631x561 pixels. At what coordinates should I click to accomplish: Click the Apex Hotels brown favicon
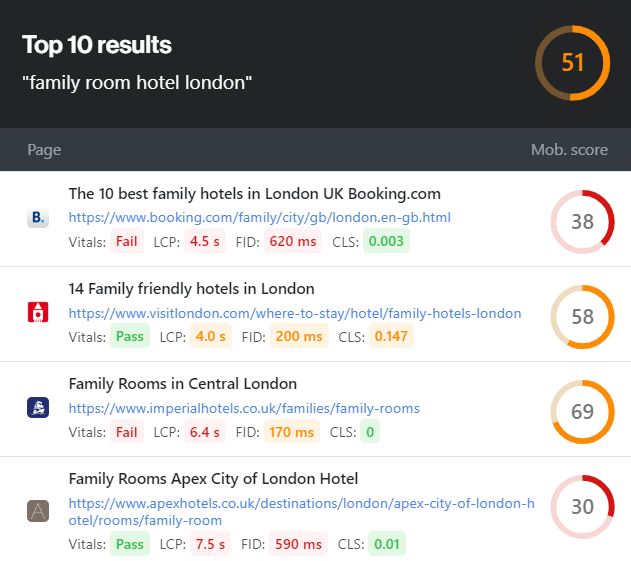(38, 511)
